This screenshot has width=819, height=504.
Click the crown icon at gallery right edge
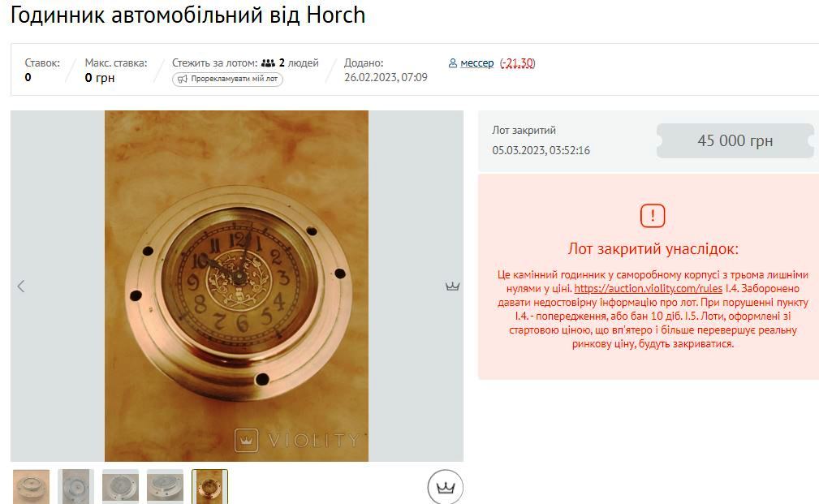(x=452, y=286)
